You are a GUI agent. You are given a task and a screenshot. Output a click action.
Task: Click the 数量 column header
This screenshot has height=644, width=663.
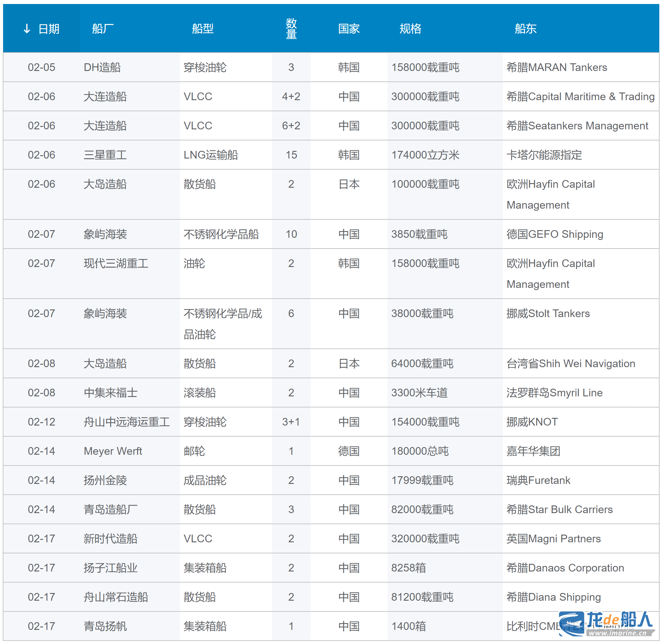point(291,29)
